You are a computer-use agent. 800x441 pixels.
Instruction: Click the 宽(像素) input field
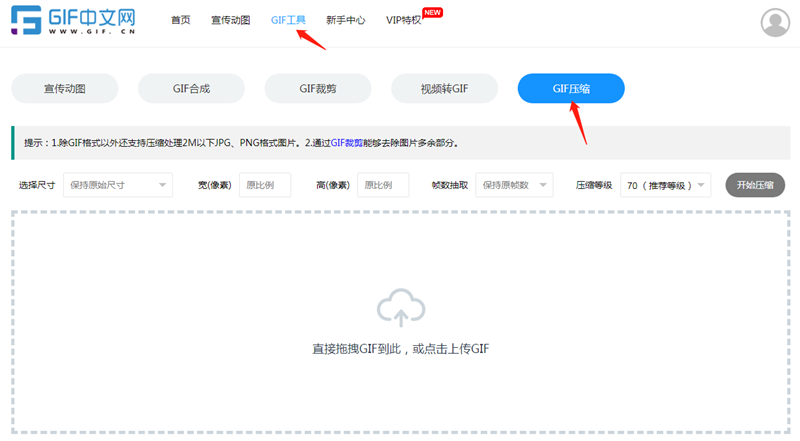pyautogui.click(x=264, y=185)
